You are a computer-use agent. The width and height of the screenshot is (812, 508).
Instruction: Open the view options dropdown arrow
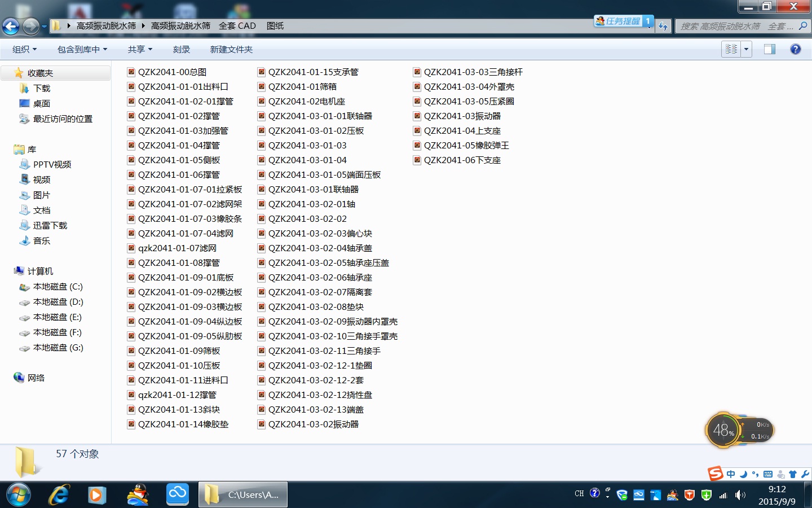click(746, 49)
